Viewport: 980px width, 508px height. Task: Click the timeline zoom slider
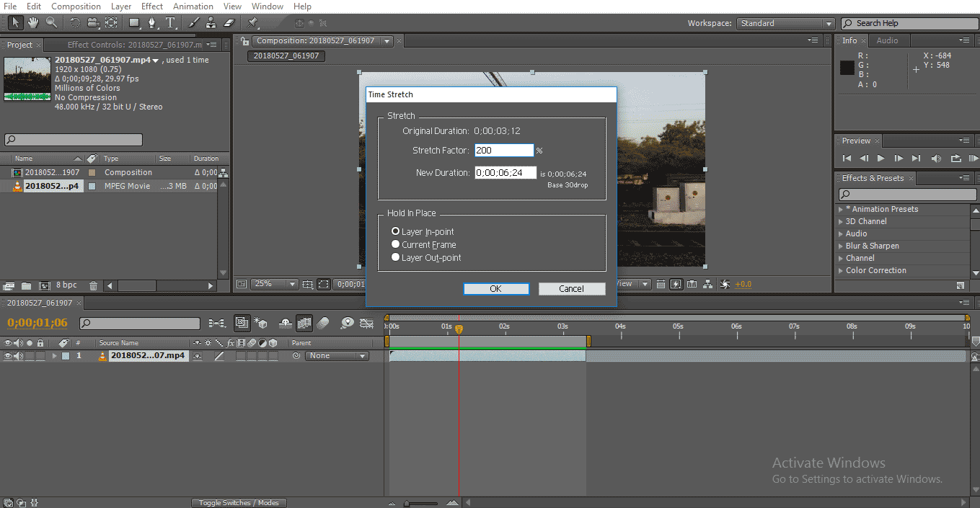click(x=422, y=503)
